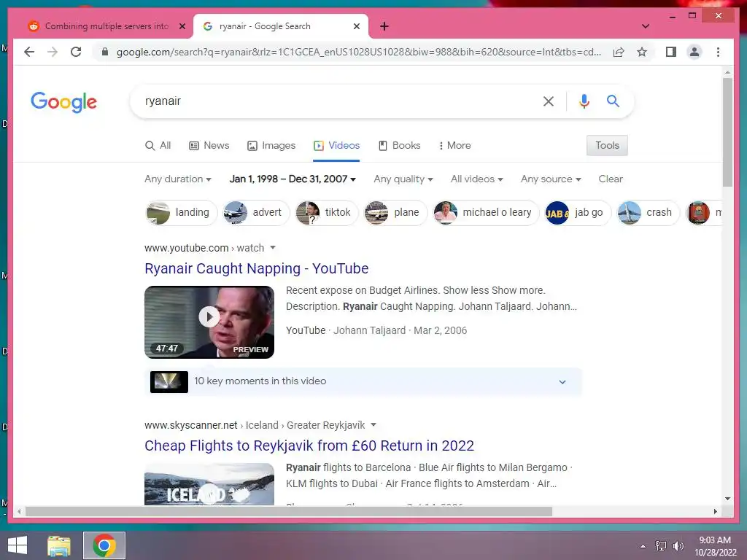Clear the search box text

[x=549, y=101]
